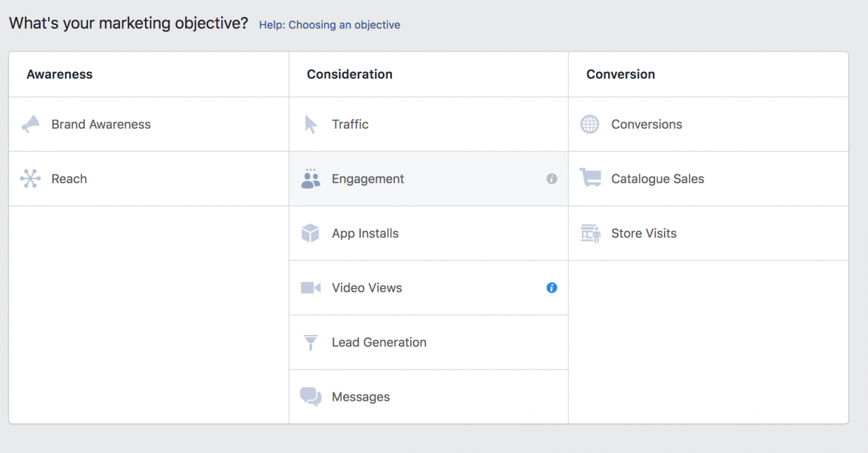Click the info icon beside Engagement

click(x=552, y=178)
